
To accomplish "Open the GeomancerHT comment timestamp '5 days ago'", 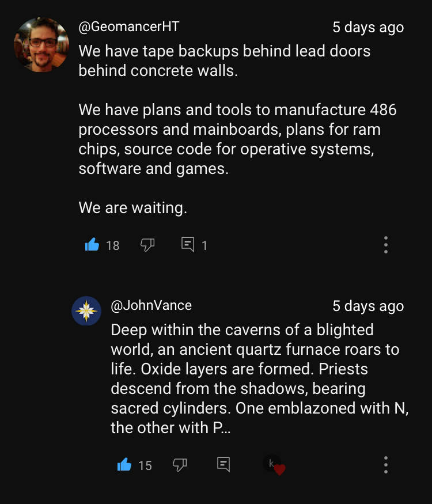I will click(x=369, y=28).
